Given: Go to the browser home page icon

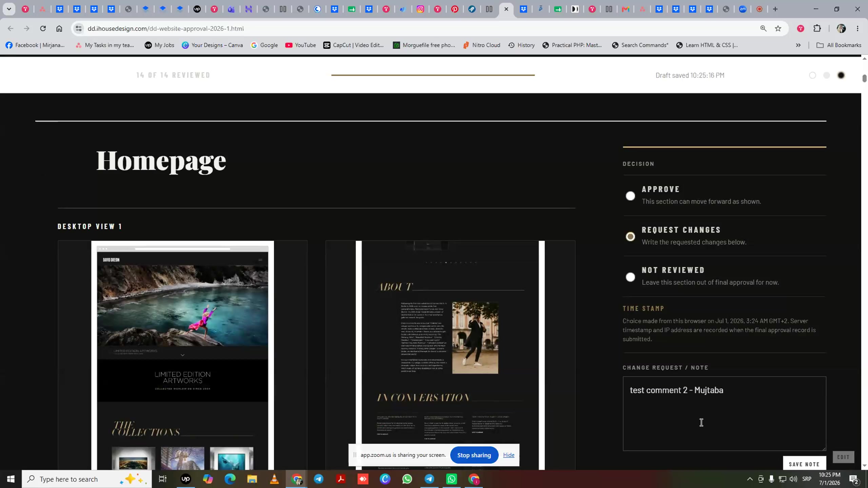Looking at the screenshot, I should 59,28.
